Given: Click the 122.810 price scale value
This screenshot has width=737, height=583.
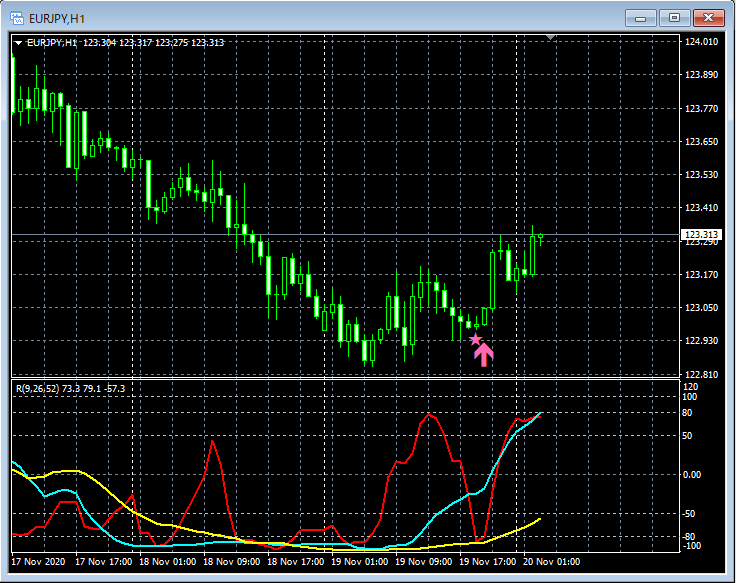Looking at the screenshot, I should coord(699,374).
